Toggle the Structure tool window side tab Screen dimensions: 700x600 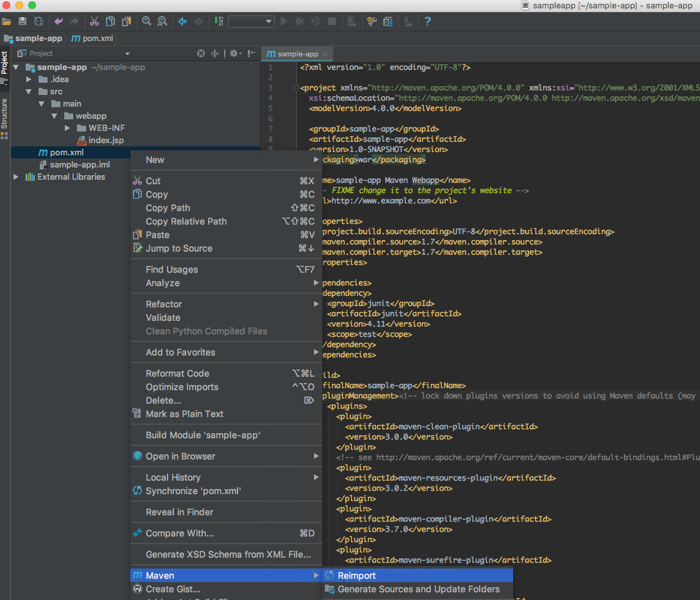click(4, 114)
